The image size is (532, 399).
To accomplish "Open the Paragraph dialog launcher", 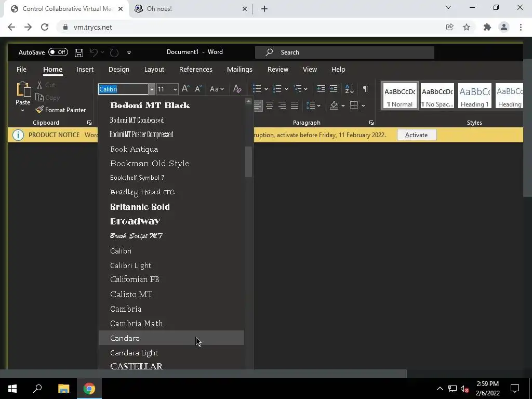I will (x=371, y=123).
